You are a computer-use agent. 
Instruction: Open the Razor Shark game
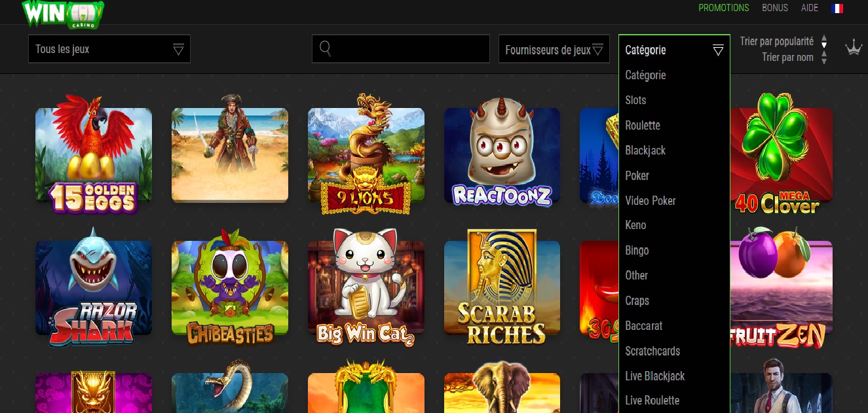94,288
